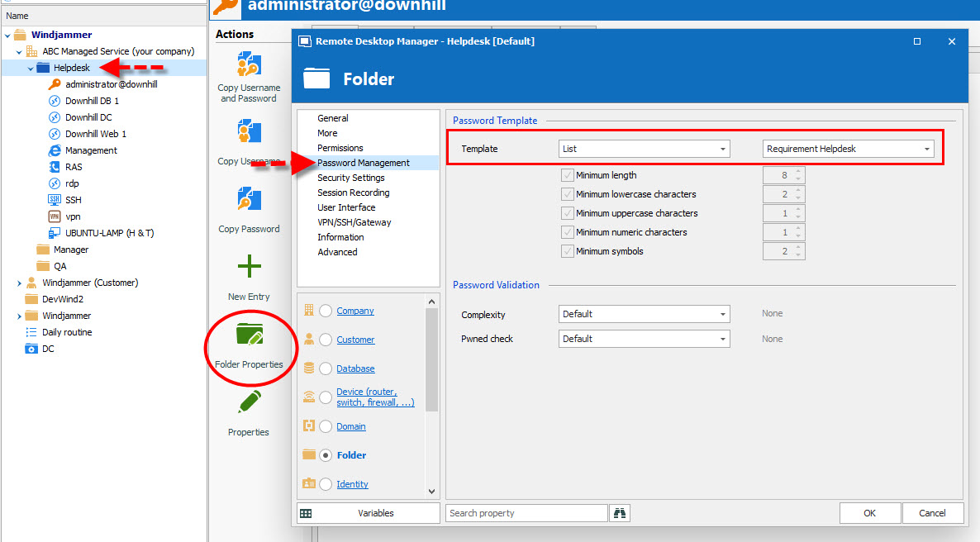980x542 pixels.
Task: Click the Domain type icon
Action: 309,426
